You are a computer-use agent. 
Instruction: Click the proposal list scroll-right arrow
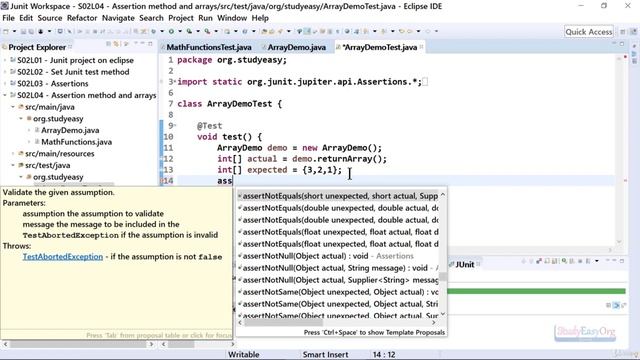(x=433, y=322)
